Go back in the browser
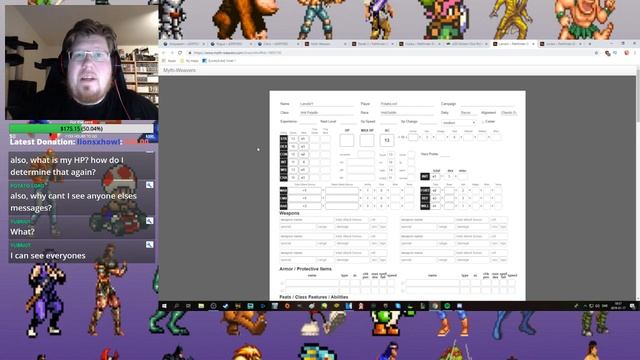 [164, 53]
